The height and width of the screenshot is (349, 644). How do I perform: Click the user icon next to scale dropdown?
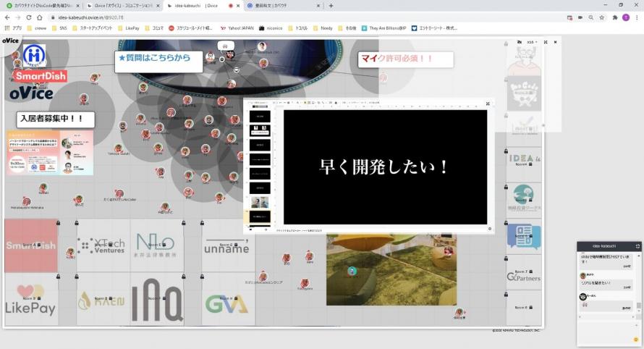click(520, 42)
